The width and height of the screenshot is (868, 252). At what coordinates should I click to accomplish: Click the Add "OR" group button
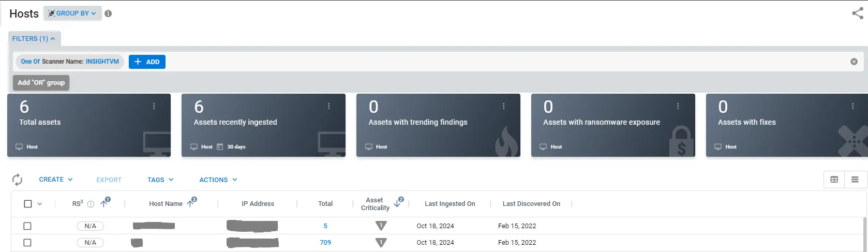click(x=41, y=83)
